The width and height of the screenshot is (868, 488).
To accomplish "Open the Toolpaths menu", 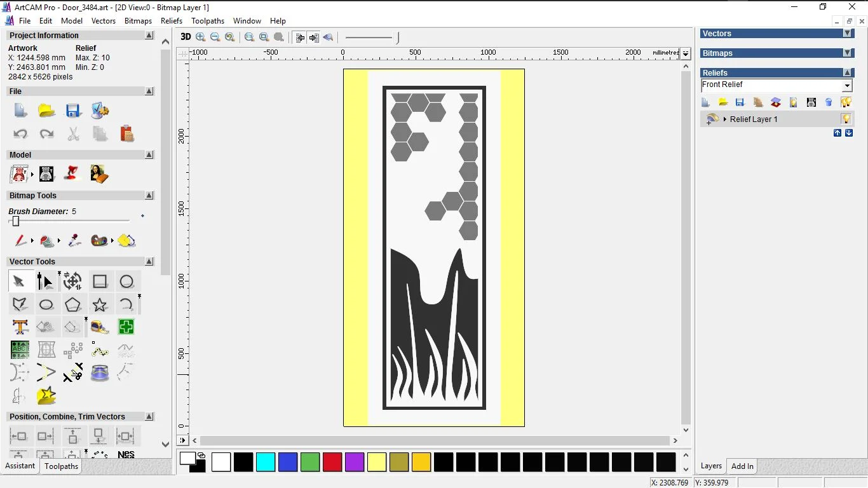I will [208, 21].
